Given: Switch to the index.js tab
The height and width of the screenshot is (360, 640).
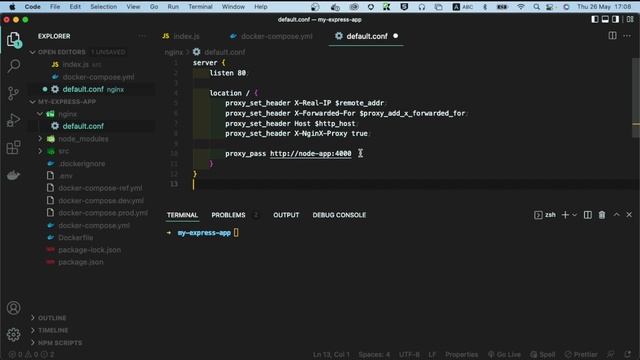Looking at the screenshot, I should coord(181,36).
